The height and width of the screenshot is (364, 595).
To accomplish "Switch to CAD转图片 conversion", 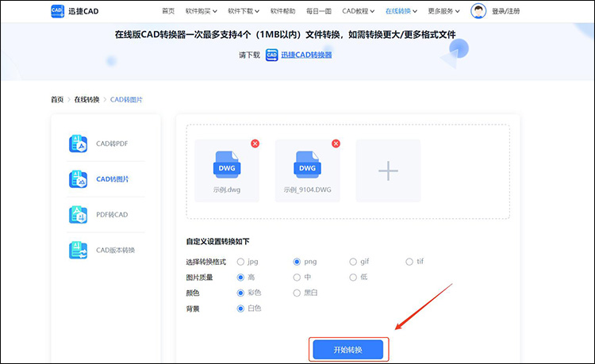I will 113,179.
